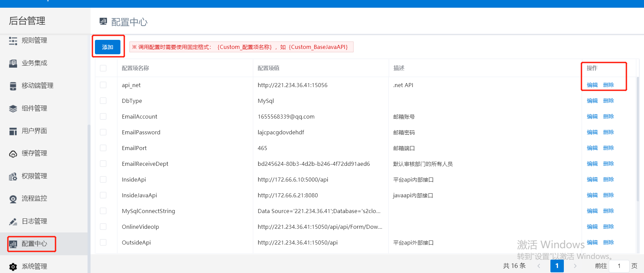Select page 1 in pagination
This screenshot has height=273, width=644.
tap(557, 266)
